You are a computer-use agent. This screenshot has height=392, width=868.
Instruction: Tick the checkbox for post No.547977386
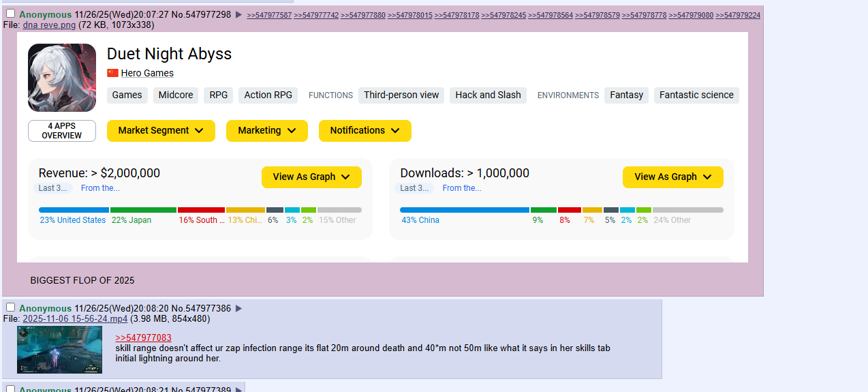(10, 307)
